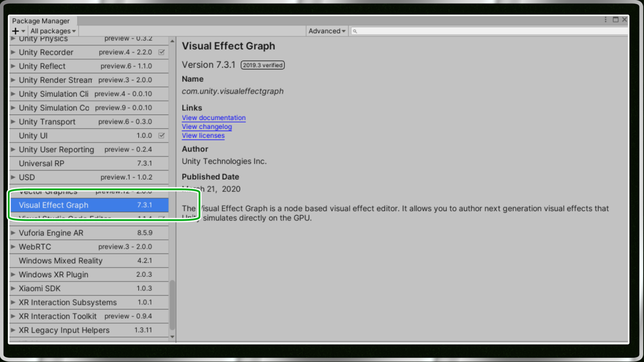Screen dimensions: 644x362
Task: Expand Unity Simulation Client versions
Action: click(x=13, y=94)
